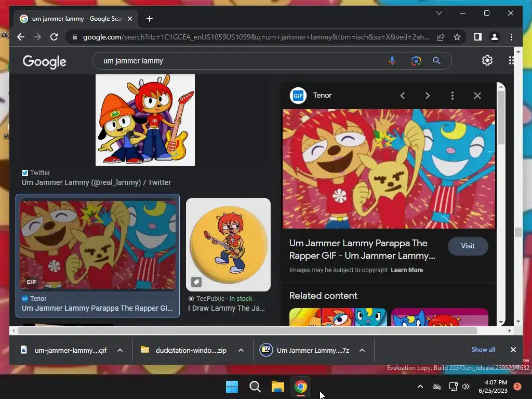Open the Twitter Parappa and Lammy image
This screenshot has height=399, width=532.
click(145, 120)
